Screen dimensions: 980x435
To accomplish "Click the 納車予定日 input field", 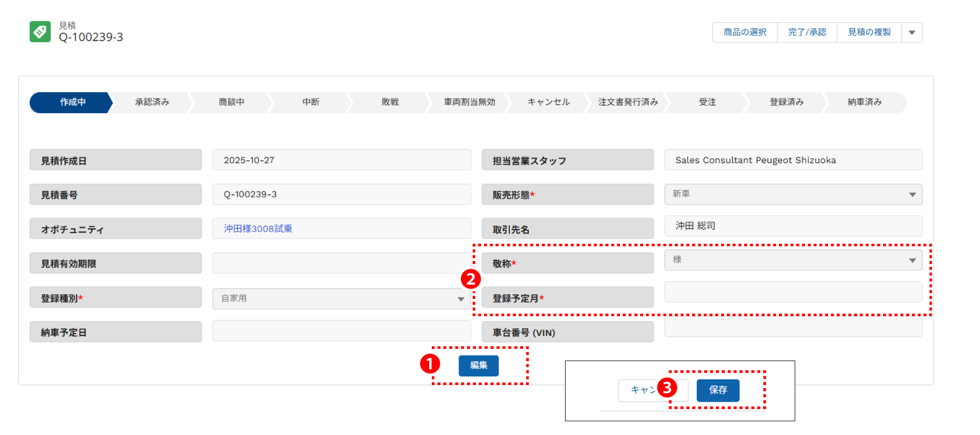I will tap(341, 331).
